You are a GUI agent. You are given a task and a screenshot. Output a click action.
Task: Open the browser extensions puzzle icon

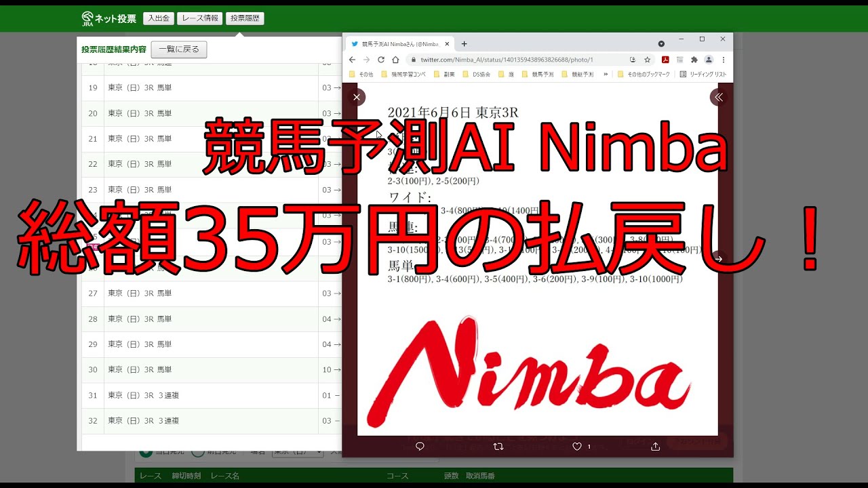694,60
